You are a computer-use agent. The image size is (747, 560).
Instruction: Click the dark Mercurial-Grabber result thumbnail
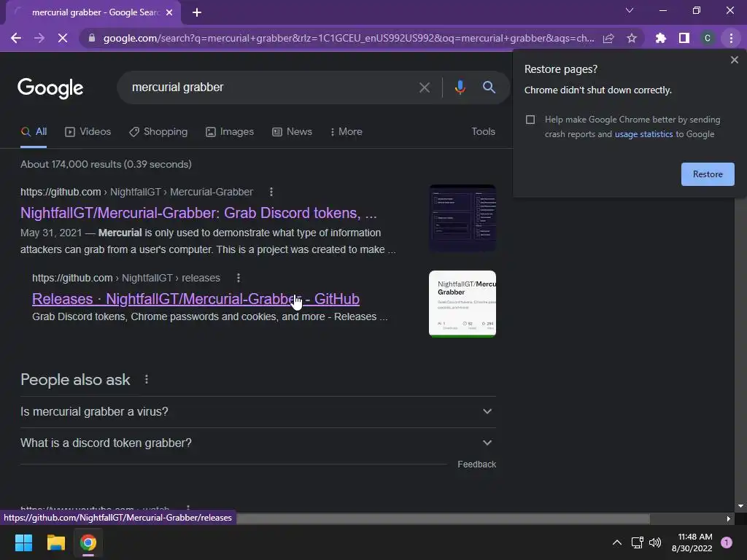point(462,217)
